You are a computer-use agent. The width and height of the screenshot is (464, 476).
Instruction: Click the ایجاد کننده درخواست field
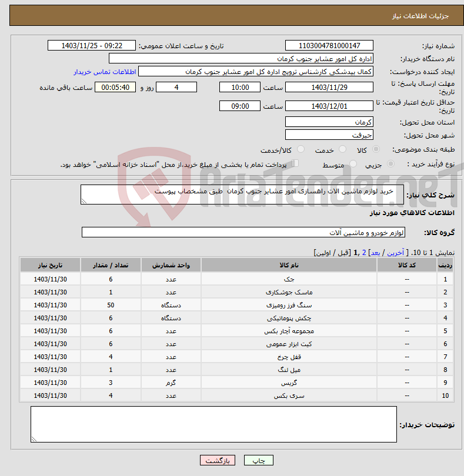pyautogui.click(x=256, y=71)
